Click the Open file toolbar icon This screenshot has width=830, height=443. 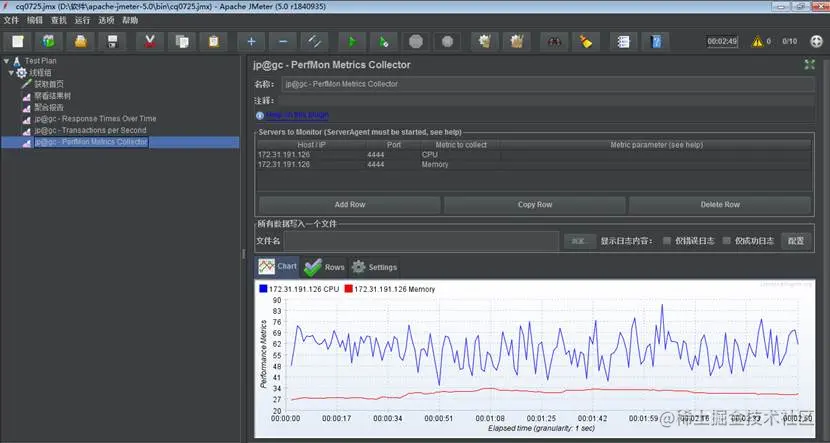80,42
